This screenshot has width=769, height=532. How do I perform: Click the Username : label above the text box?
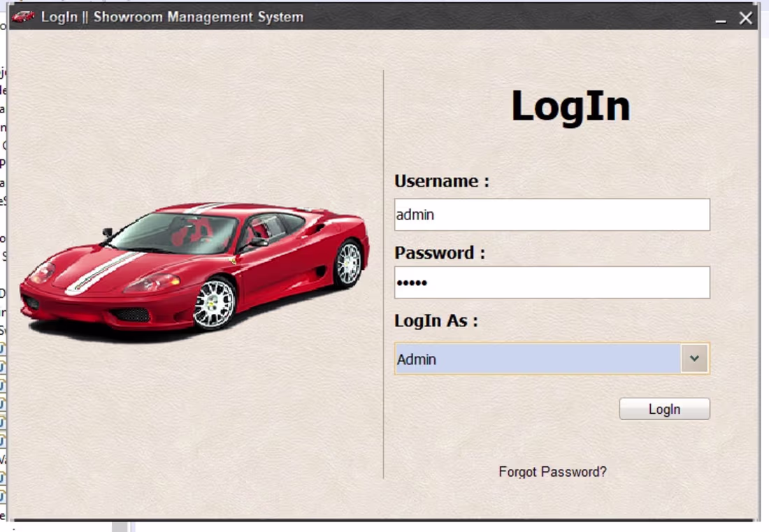pyautogui.click(x=440, y=180)
